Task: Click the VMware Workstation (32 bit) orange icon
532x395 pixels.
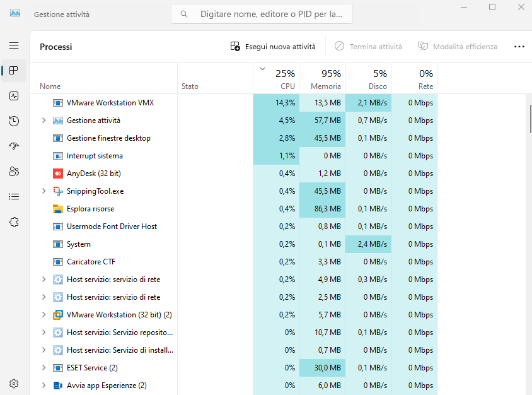Action: click(x=58, y=315)
